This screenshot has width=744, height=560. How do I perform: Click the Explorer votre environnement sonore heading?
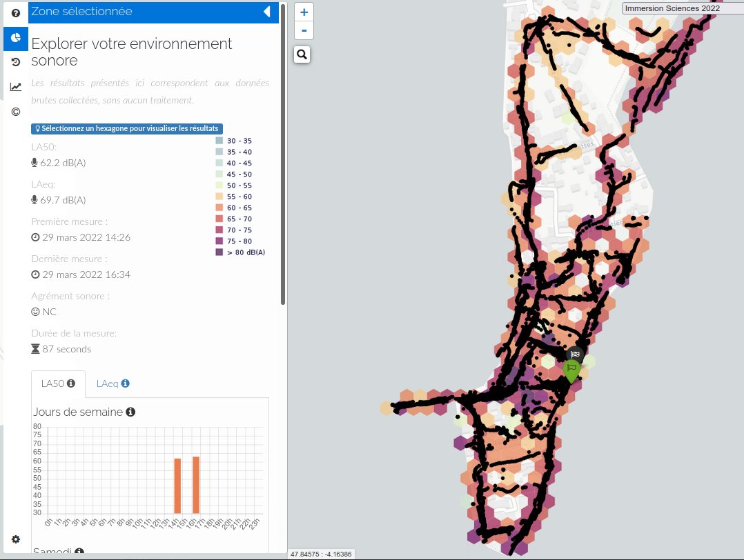pos(132,52)
